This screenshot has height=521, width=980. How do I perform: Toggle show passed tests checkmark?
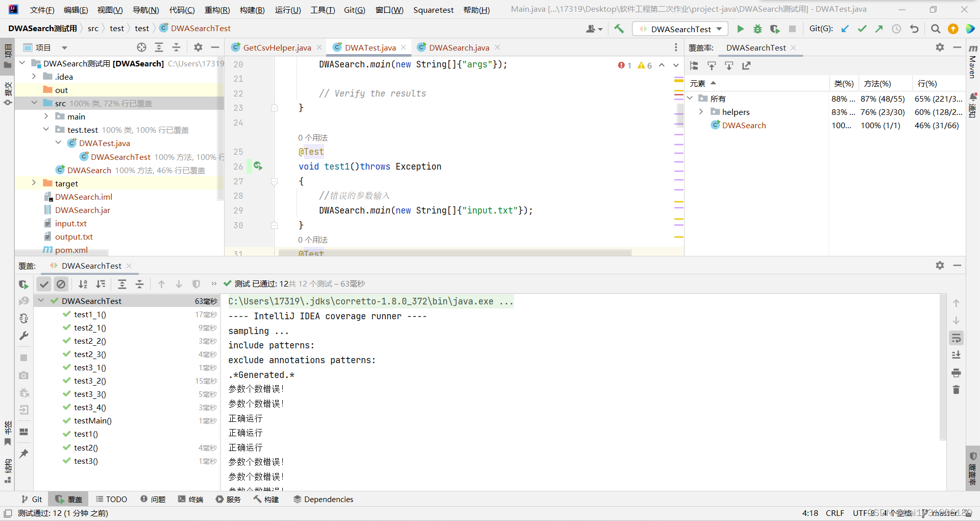tap(44, 284)
